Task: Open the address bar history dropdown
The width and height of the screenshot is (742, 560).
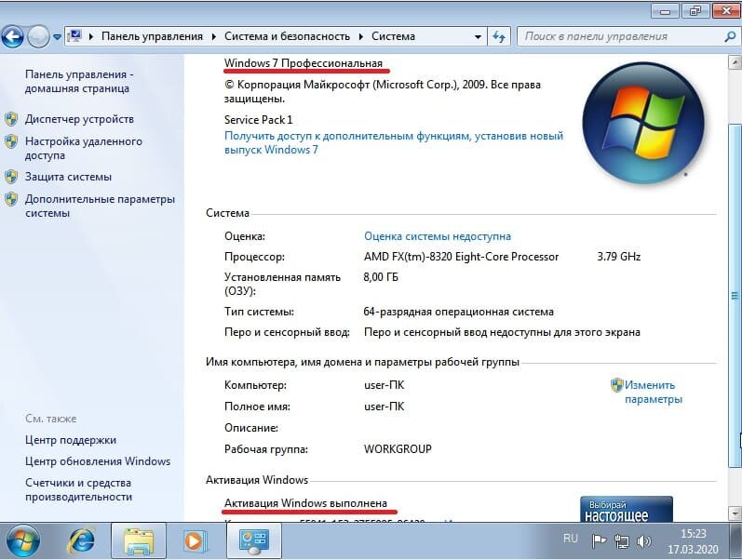Action: point(478,36)
